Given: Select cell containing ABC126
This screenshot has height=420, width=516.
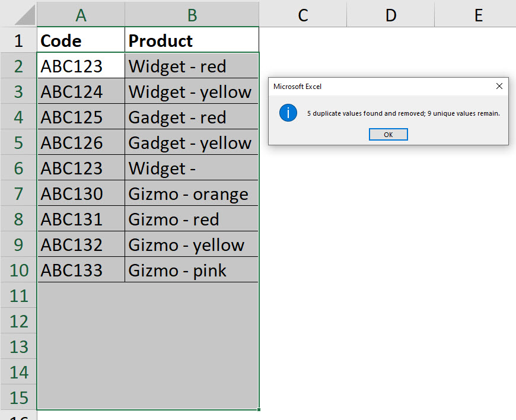Looking at the screenshot, I should (x=81, y=143).
